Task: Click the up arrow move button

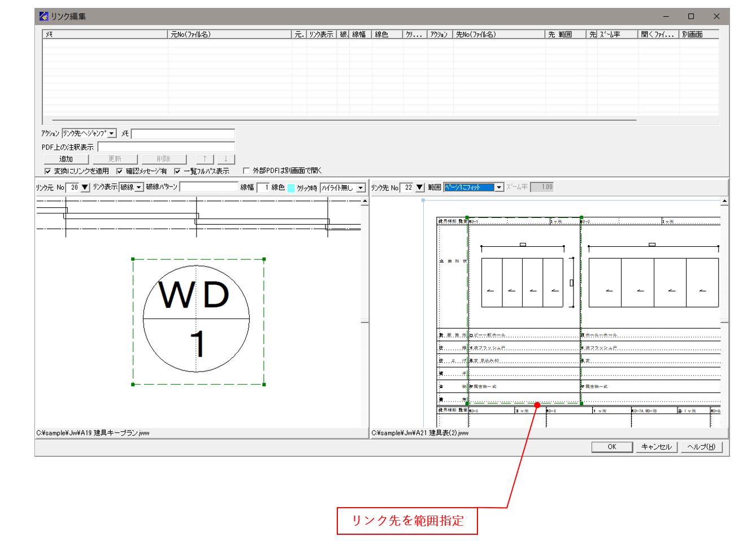Action: pos(205,159)
